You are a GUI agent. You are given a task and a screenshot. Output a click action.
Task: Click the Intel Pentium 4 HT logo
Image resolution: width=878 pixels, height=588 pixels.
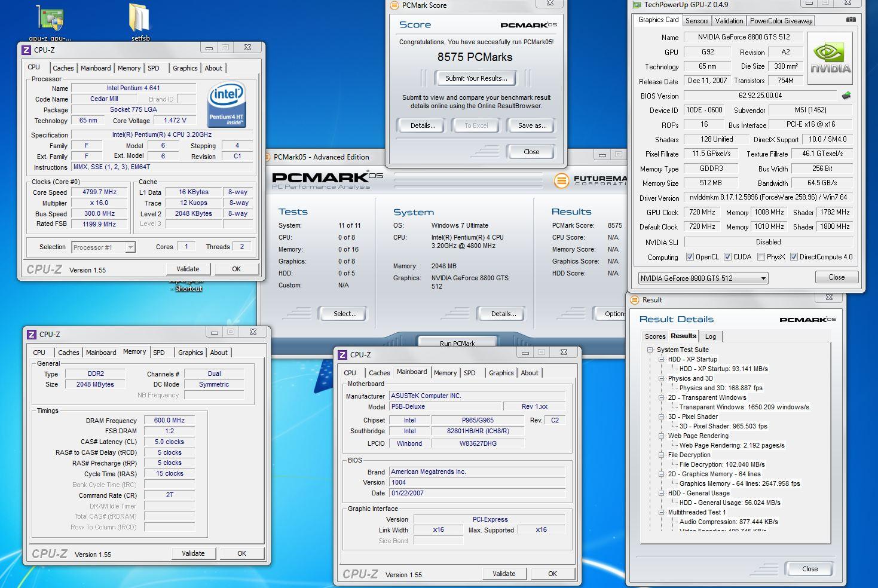(x=227, y=105)
